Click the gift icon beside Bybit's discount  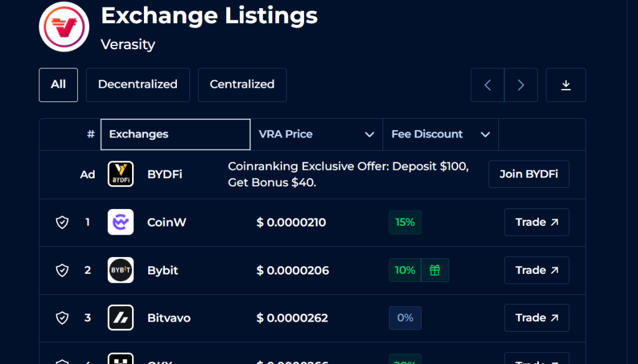[x=435, y=270]
